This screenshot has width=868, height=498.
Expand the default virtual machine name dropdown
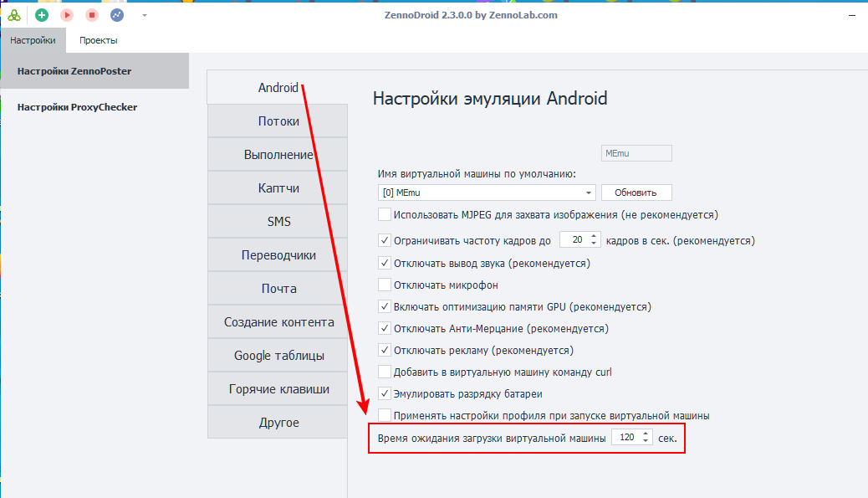(588, 193)
